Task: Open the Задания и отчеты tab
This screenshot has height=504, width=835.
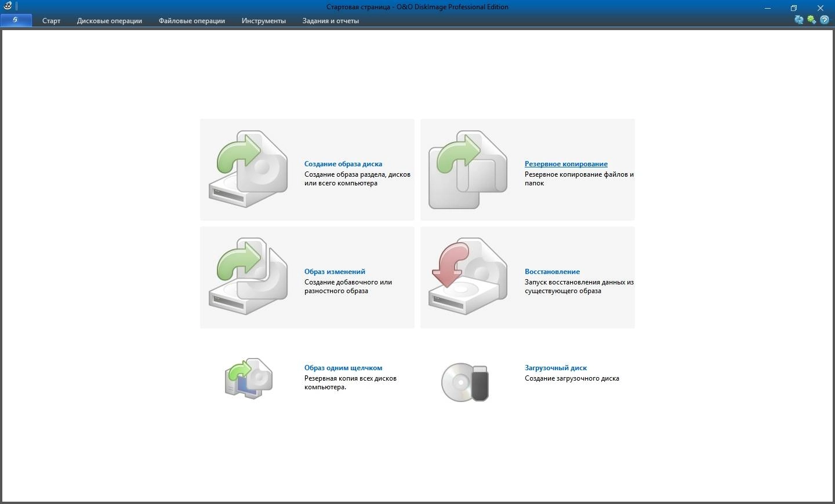Action: [x=331, y=21]
